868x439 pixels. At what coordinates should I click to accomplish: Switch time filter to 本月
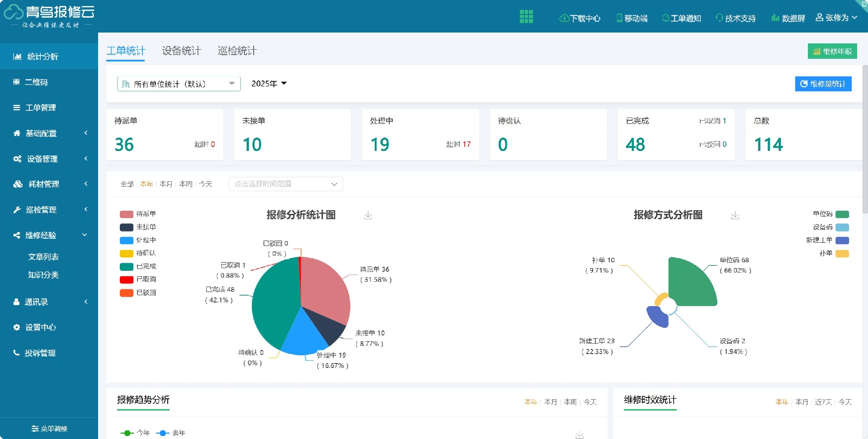pos(166,184)
